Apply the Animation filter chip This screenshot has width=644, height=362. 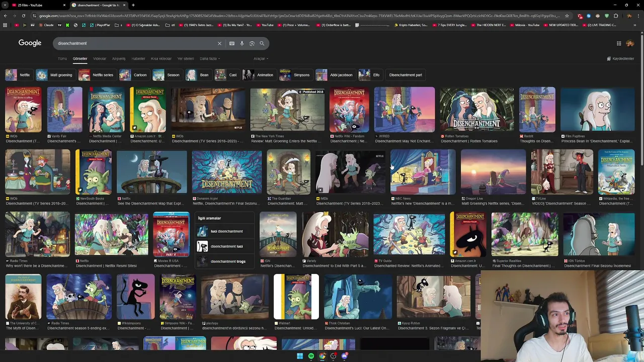pos(259,75)
